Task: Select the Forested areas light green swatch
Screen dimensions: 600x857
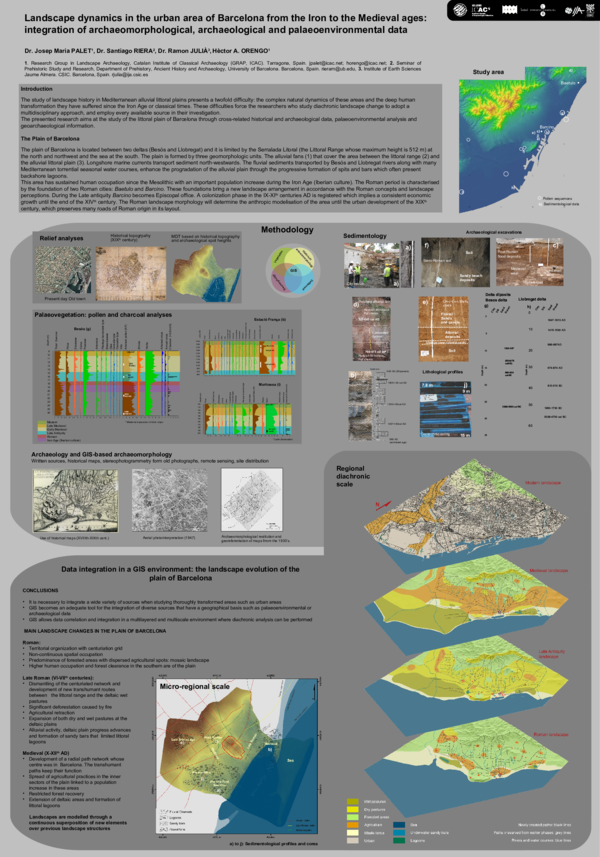Action: pyautogui.click(x=353, y=817)
